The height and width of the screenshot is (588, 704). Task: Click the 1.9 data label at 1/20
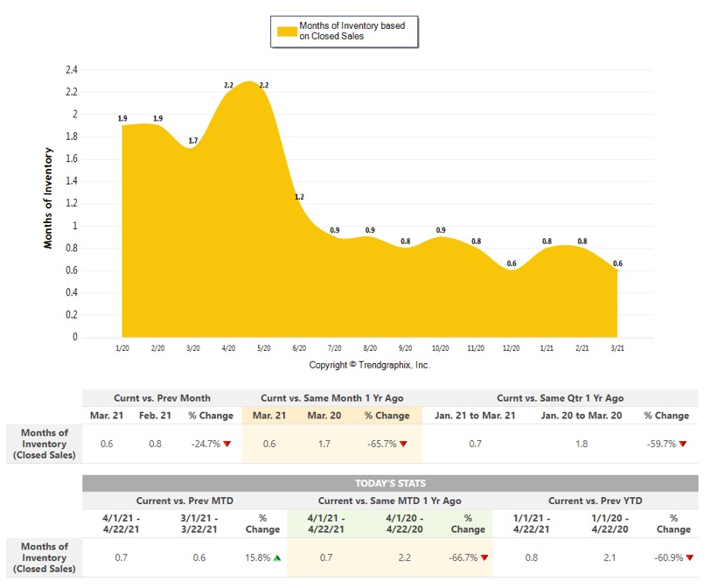122,119
